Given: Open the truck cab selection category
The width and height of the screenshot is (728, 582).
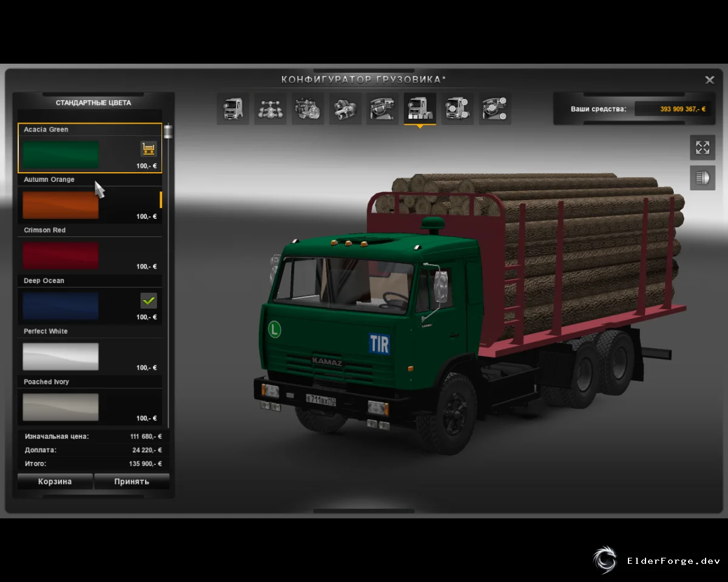Looking at the screenshot, I should tap(233, 109).
